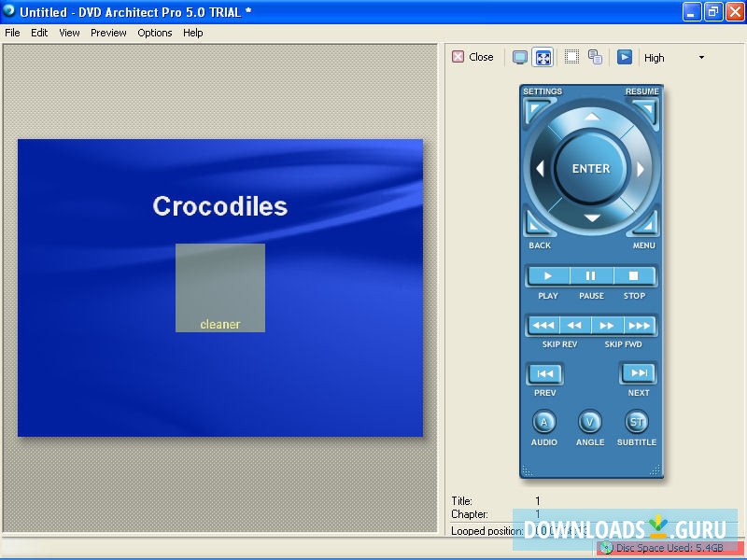This screenshot has width=747, height=560.
Task: Open the Help menu
Action: pyautogui.click(x=193, y=33)
